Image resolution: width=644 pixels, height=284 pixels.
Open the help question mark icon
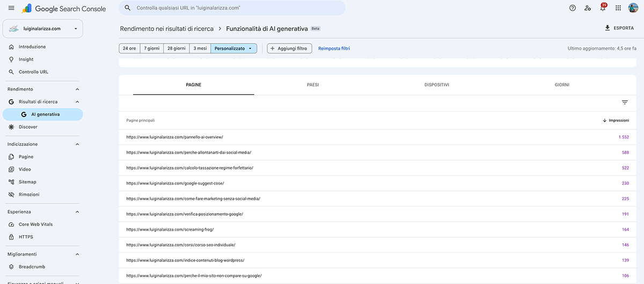coord(573,8)
